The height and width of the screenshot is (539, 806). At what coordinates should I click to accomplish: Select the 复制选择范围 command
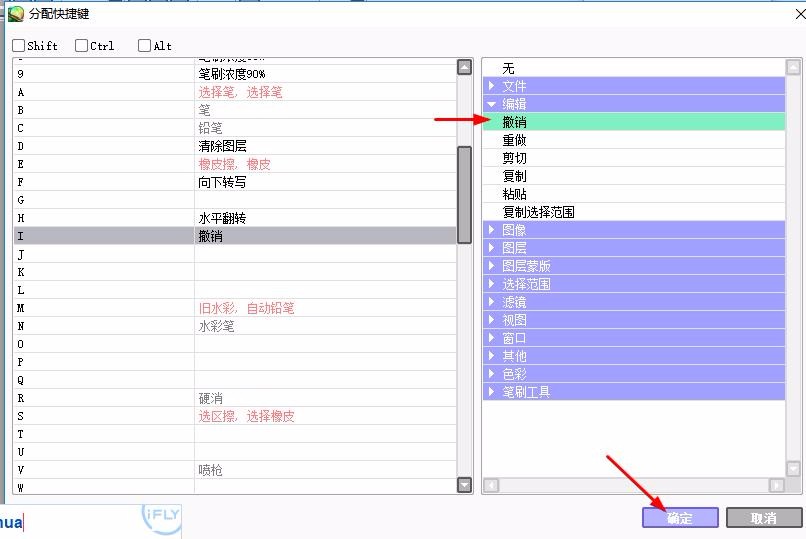[x=634, y=212]
